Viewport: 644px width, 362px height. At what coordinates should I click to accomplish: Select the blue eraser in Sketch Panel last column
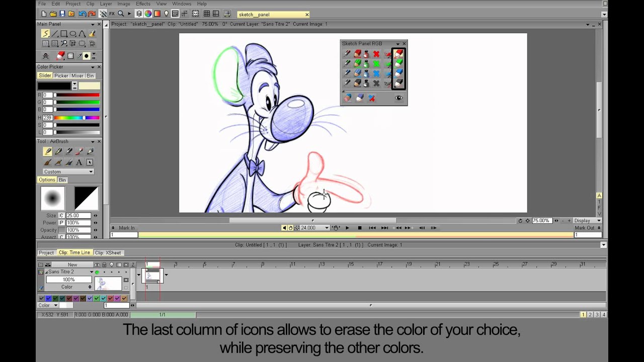coord(398,73)
